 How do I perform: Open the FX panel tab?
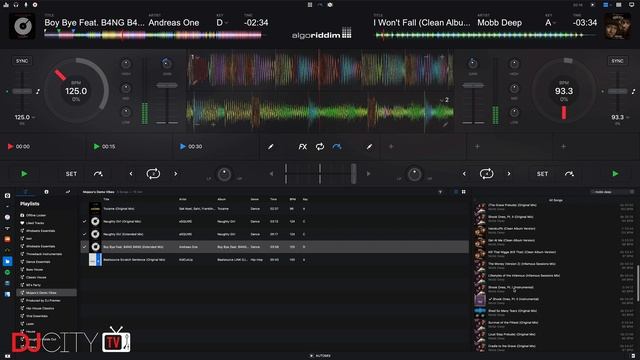[302, 147]
